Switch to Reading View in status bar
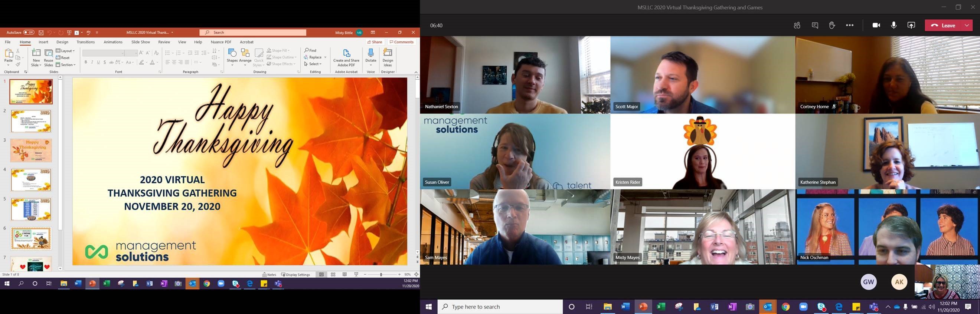980x314 pixels. pos(345,274)
